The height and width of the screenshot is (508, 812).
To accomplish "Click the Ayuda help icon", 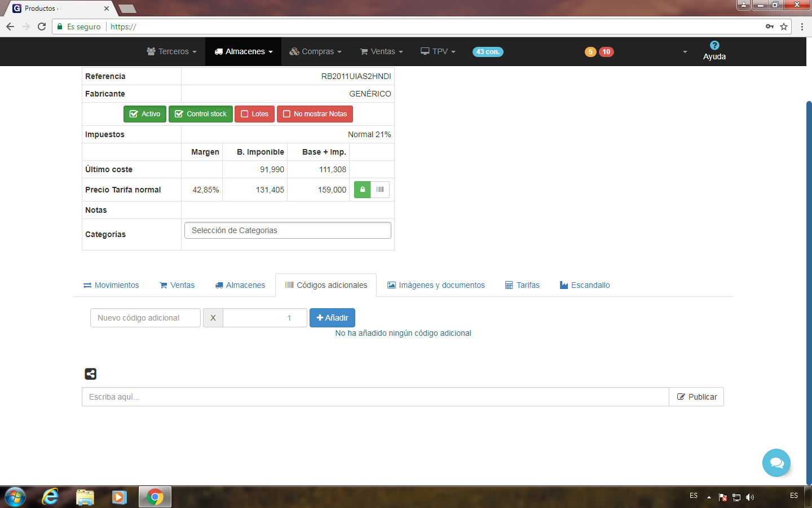I will (714, 46).
